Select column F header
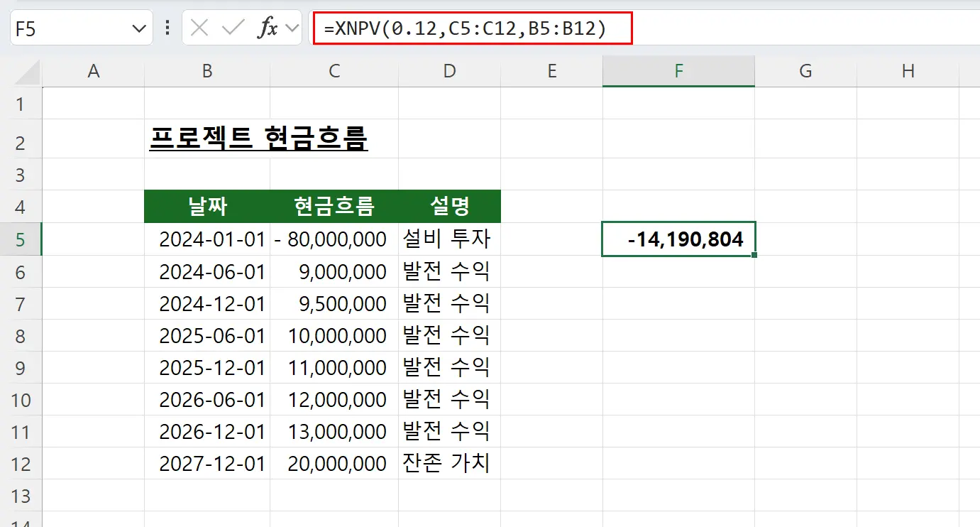The height and width of the screenshot is (527, 980). tap(678, 70)
